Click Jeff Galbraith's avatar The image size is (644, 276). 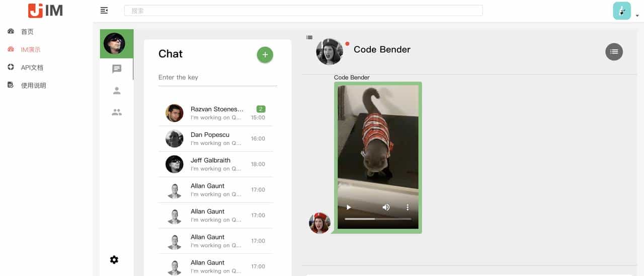[175, 164]
